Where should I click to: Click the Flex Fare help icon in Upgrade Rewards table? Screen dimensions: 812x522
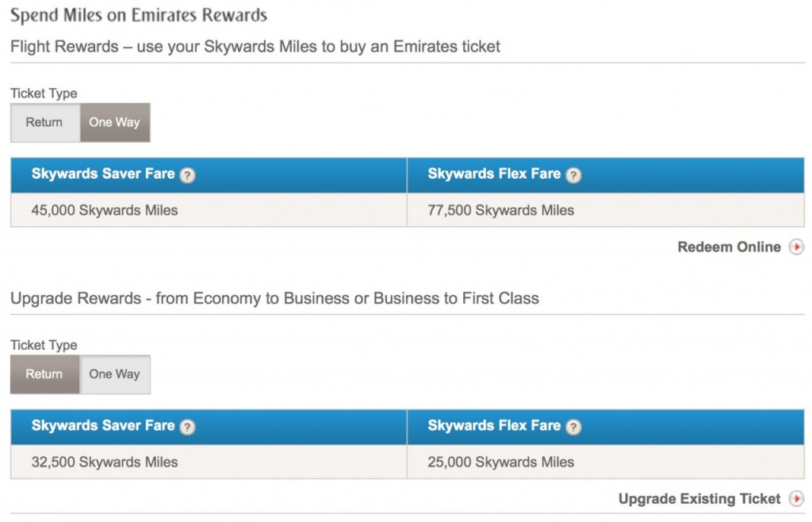point(573,426)
